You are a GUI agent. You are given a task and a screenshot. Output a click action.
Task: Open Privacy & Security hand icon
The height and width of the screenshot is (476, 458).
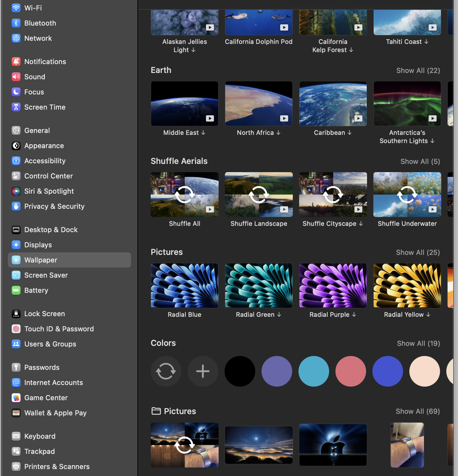[16, 206]
